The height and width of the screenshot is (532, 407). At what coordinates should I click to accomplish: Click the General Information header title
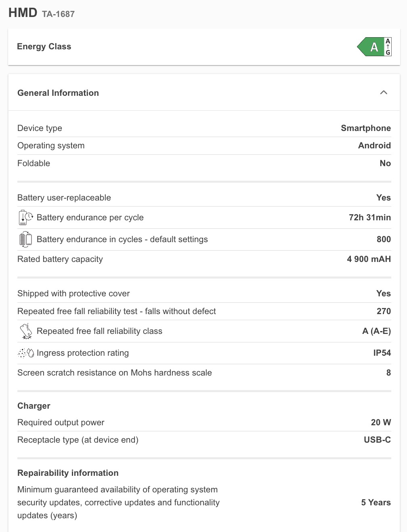[x=58, y=93]
